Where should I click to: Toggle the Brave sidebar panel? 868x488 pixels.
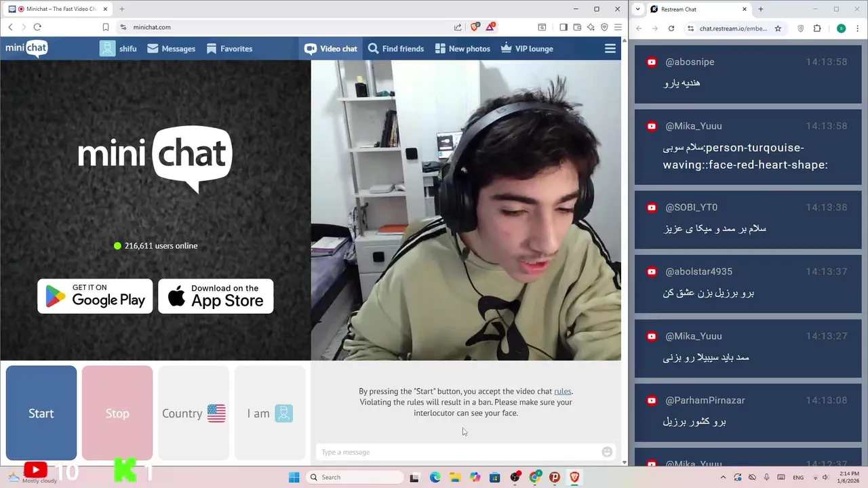[x=563, y=27]
